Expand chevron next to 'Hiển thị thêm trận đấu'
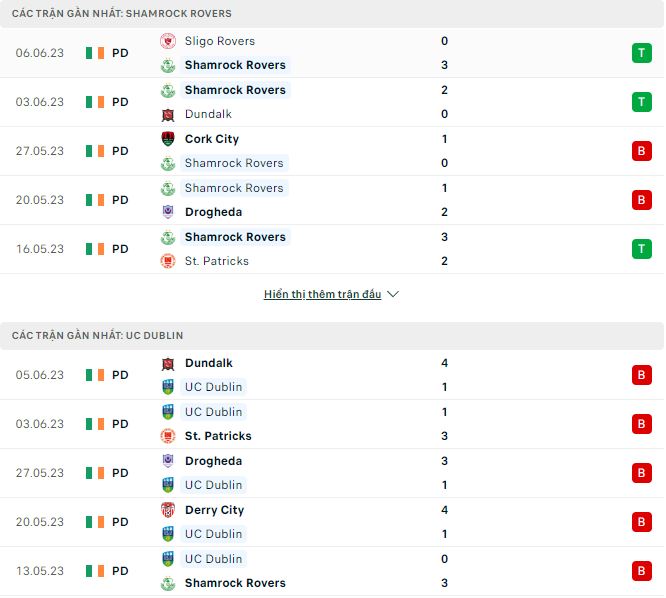Screen dimensions: 666x598 393,295
